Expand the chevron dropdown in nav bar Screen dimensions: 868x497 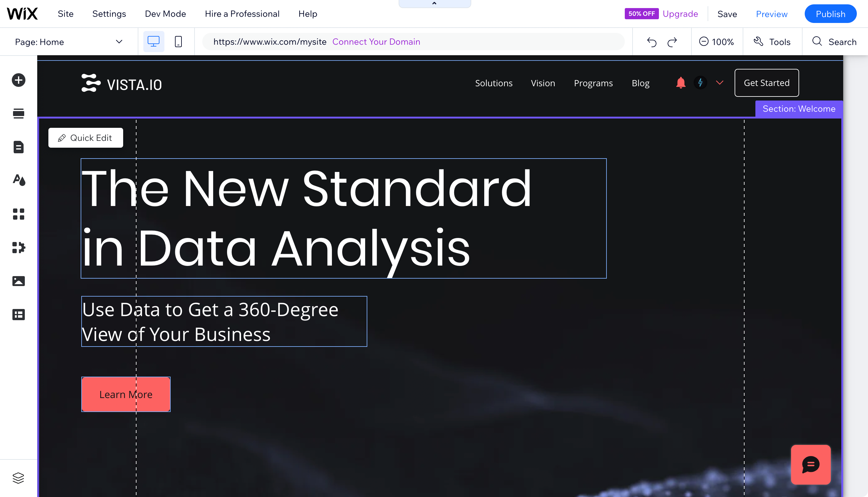[x=719, y=83]
